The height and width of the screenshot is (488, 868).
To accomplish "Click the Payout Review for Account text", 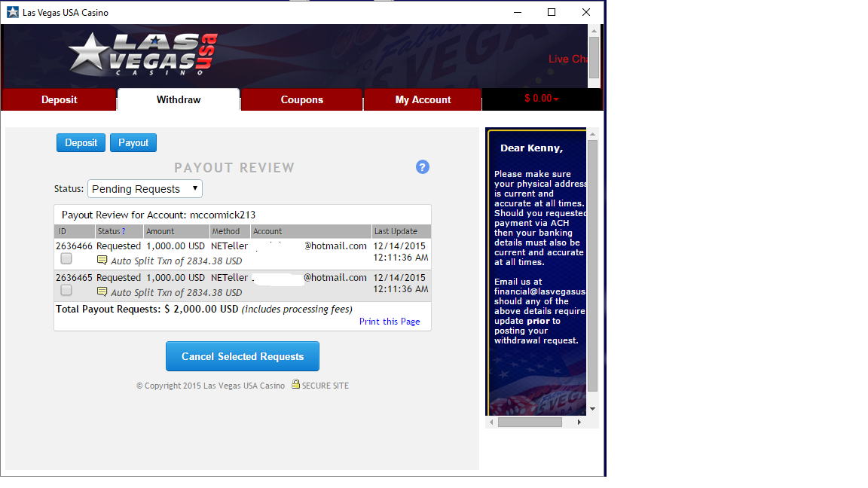I will pyautogui.click(x=158, y=215).
